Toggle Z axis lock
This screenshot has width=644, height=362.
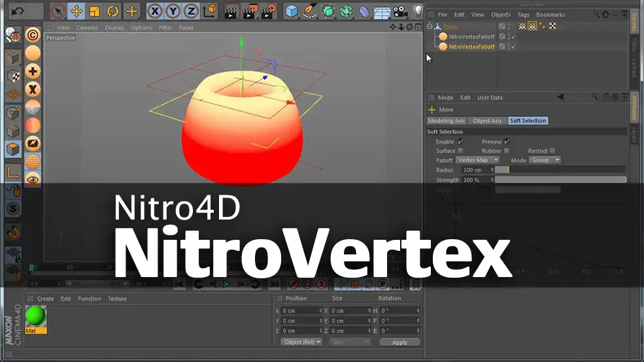tap(191, 11)
